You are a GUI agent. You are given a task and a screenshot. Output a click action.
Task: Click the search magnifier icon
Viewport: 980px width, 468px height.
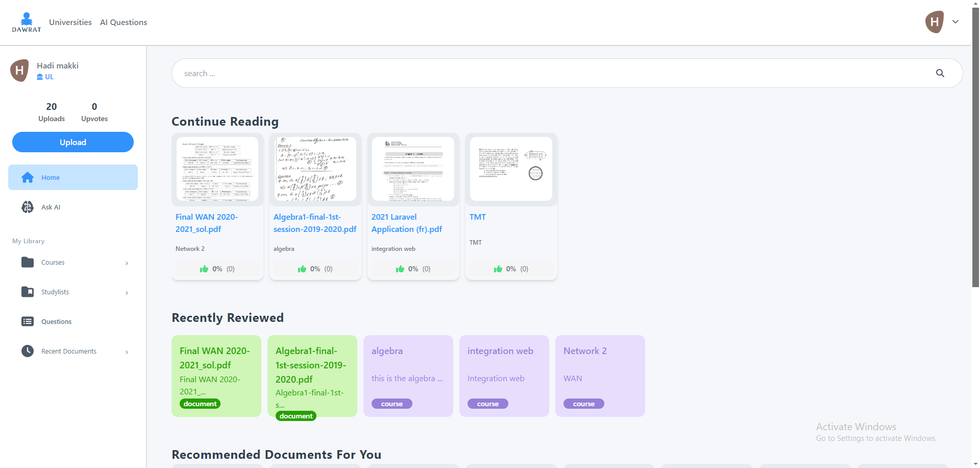click(940, 73)
